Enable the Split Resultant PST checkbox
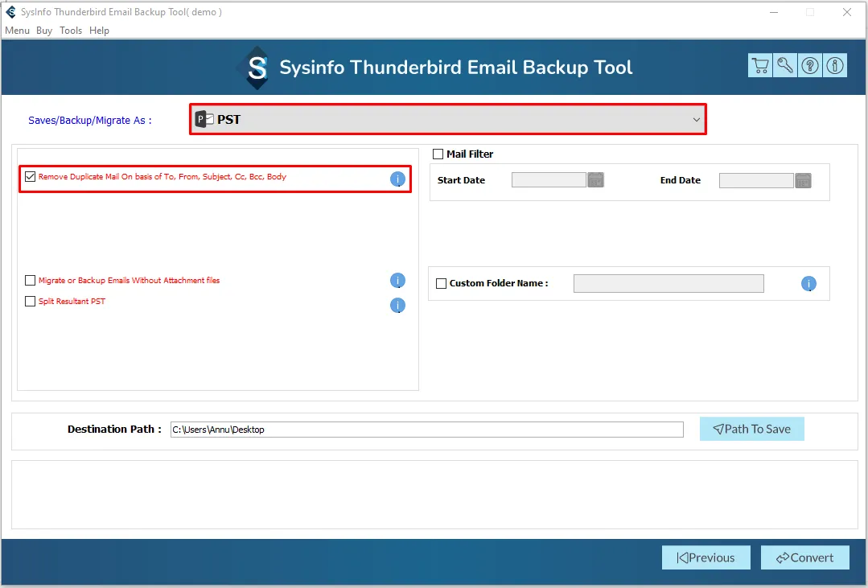The image size is (868, 588). (x=31, y=302)
